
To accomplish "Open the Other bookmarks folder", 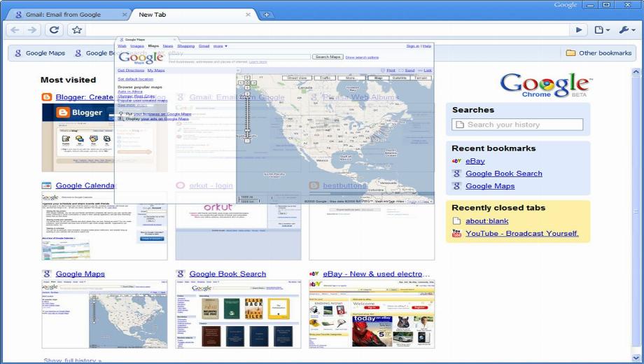I will 598,53.
